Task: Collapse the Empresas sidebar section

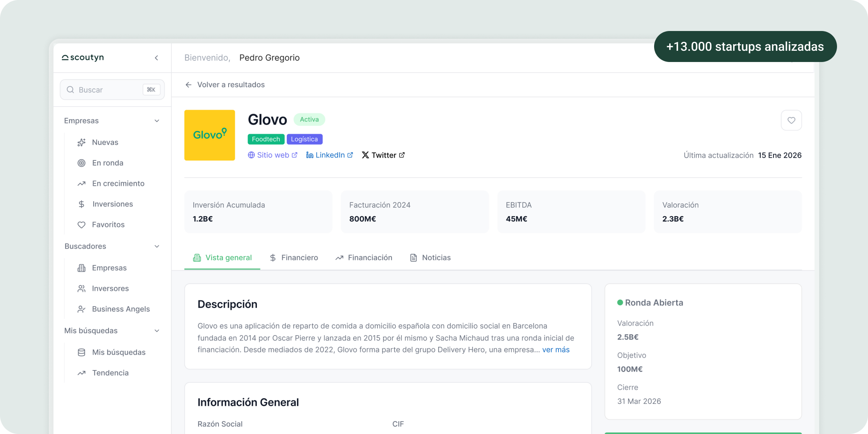Action: coord(112,121)
